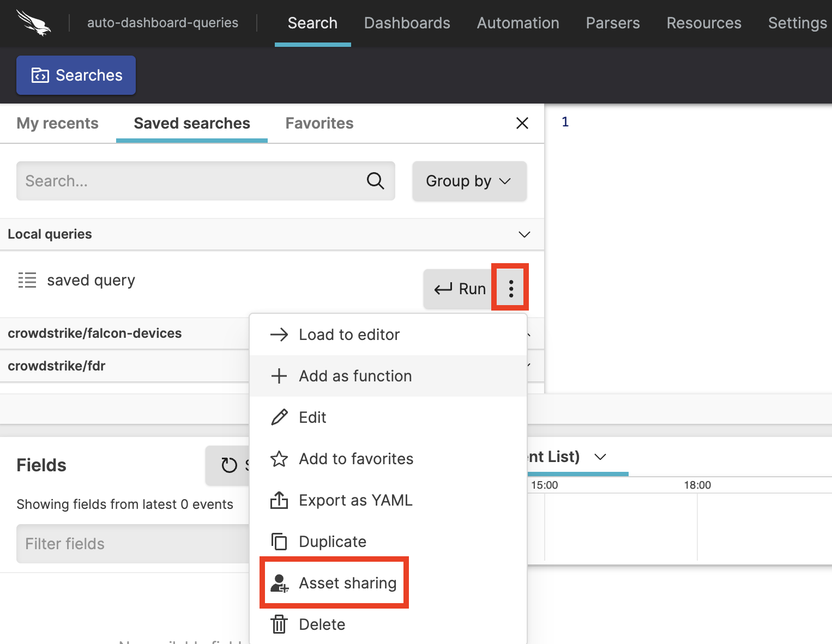Open Asset sharing for saved query
The width and height of the screenshot is (832, 644).
pos(347,583)
